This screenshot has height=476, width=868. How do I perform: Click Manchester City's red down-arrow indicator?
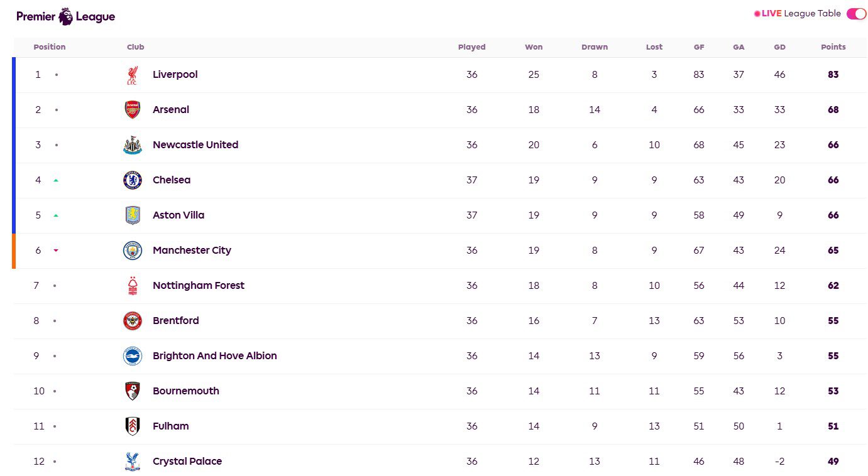point(56,251)
